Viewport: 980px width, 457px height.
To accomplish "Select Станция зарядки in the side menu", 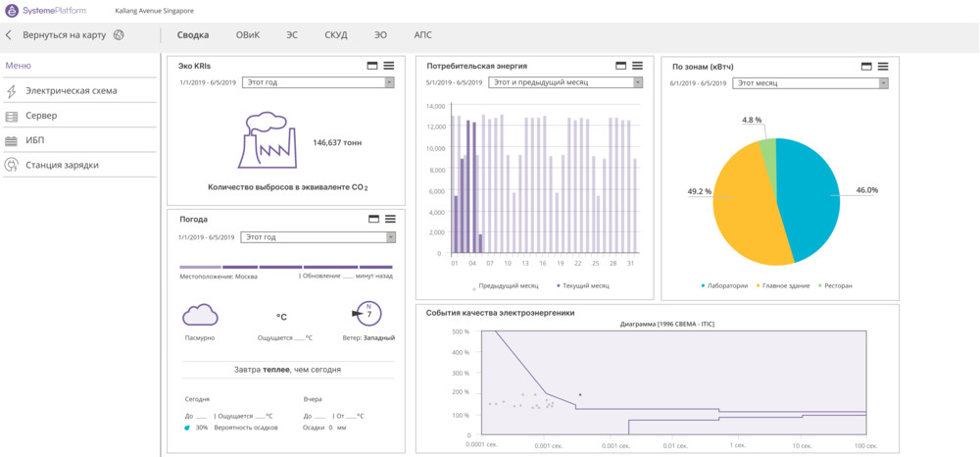I will 62,165.
